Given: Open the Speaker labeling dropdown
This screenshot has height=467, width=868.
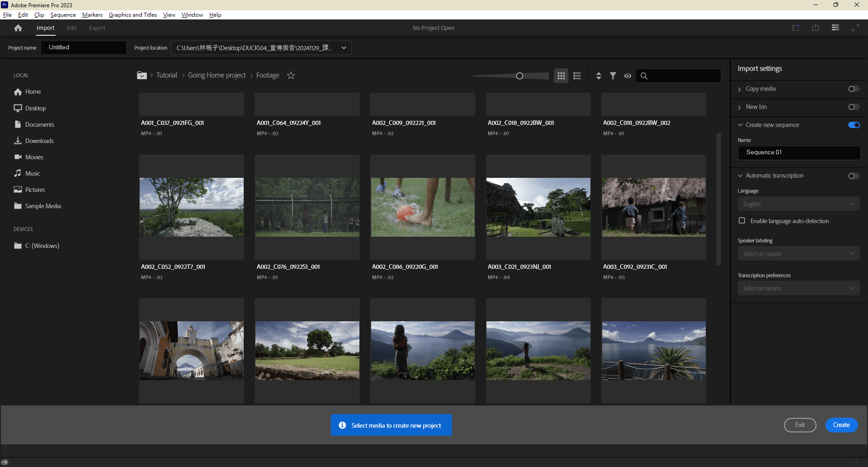Looking at the screenshot, I should pyautogui.click(x=798, y=254).
